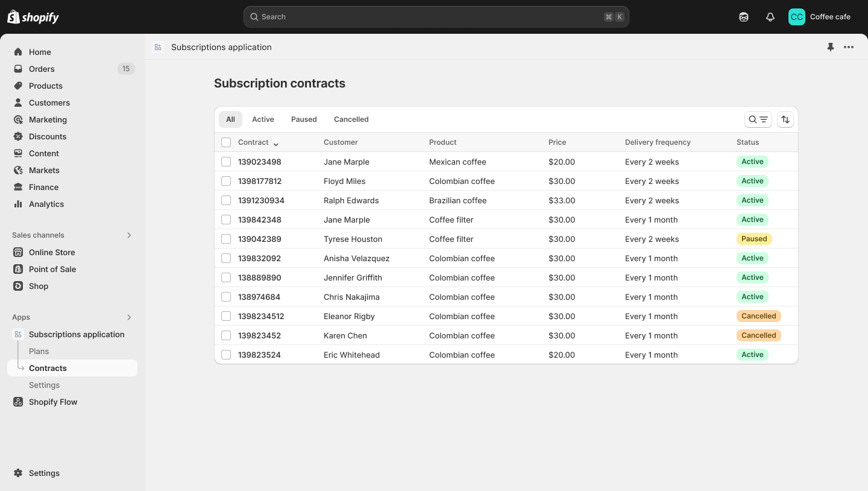Switch to the Cancelled contracts tab
This screenshot has width=868, height=491.
pos(351,119)
